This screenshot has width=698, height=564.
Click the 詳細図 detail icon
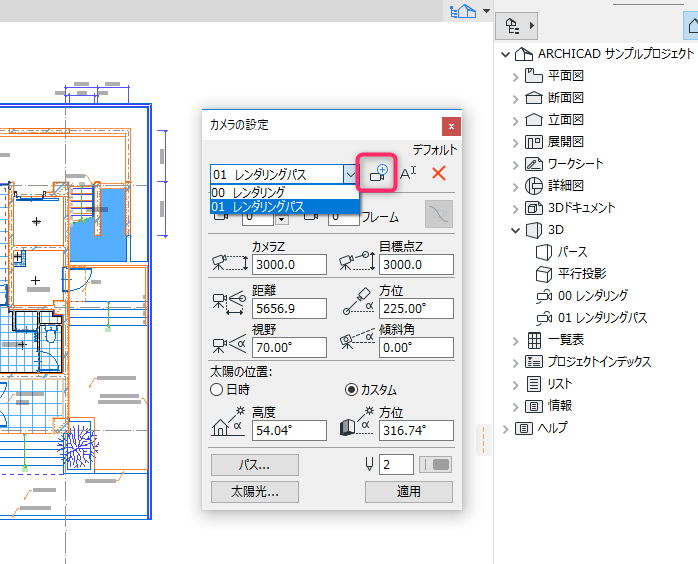533,186
